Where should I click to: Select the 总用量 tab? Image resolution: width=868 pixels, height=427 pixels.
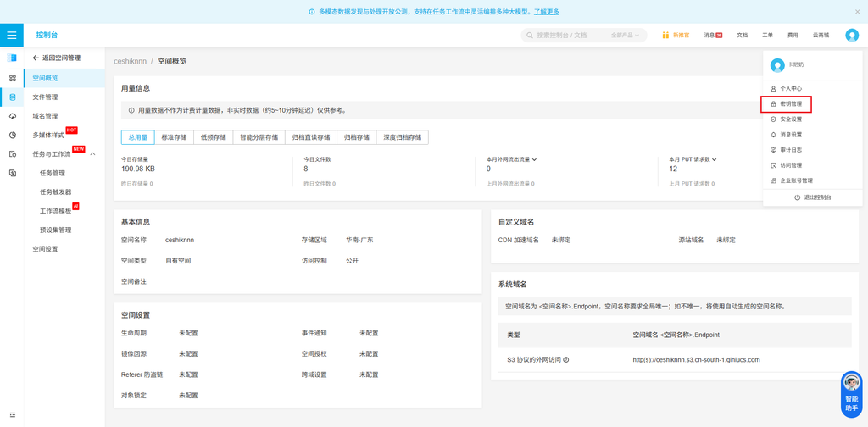click(x=138, y=137)
